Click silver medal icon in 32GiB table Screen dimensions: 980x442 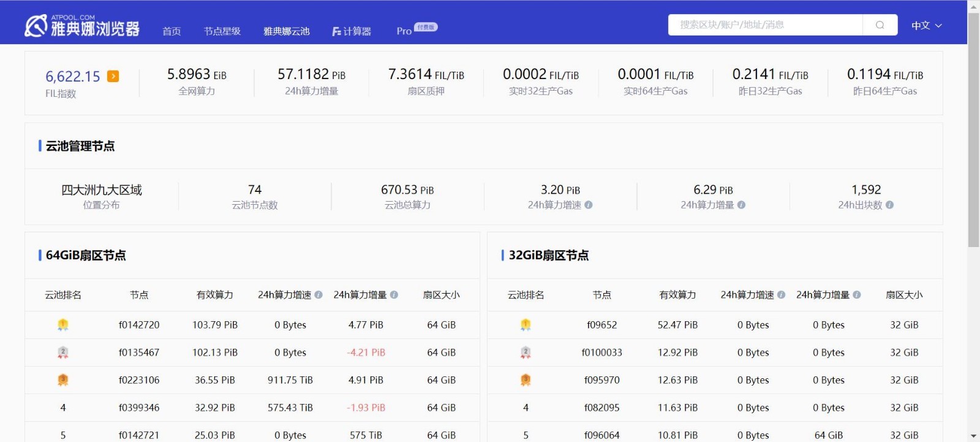click(x=526, y=352)
